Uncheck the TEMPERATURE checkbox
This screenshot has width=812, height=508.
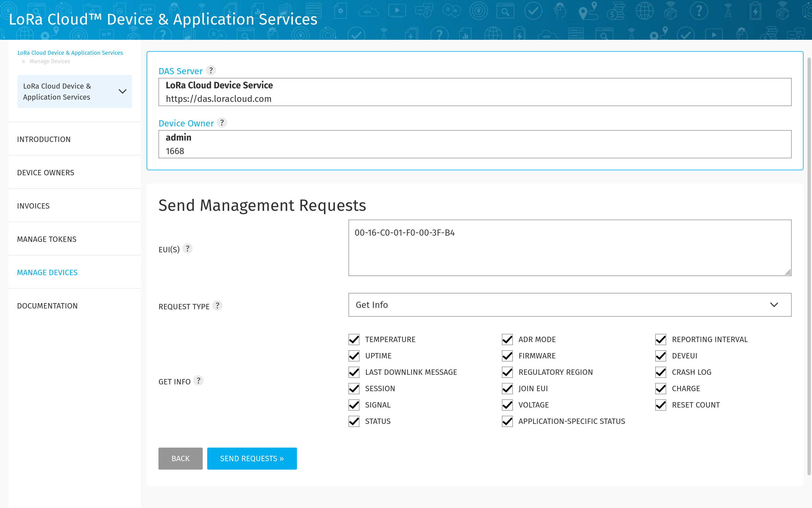click(x=354, y=339)
